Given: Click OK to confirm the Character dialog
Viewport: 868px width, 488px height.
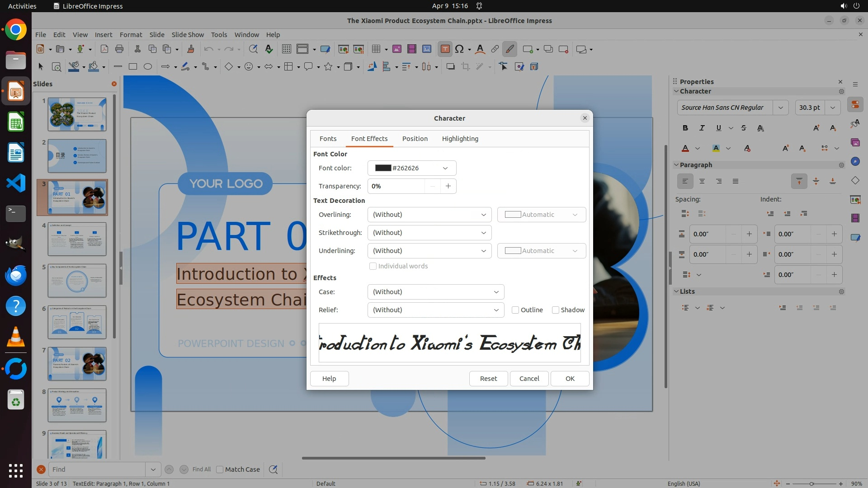Looking at the screenshot, I should coord(570,379).
